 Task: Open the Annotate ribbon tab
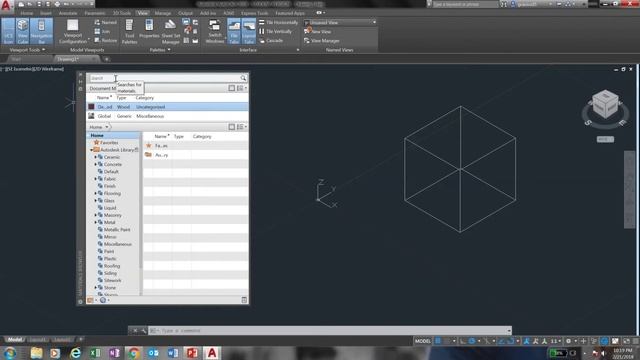(68, 13)
